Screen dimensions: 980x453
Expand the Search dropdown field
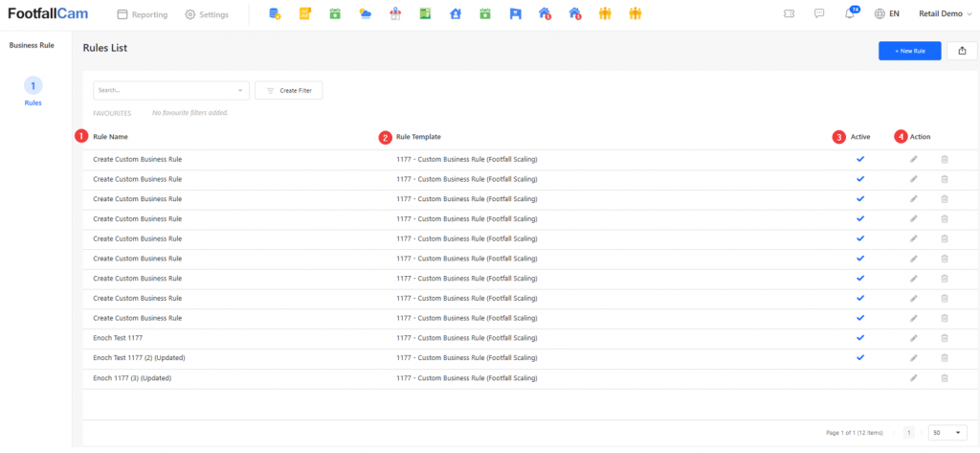coord(170,90)
